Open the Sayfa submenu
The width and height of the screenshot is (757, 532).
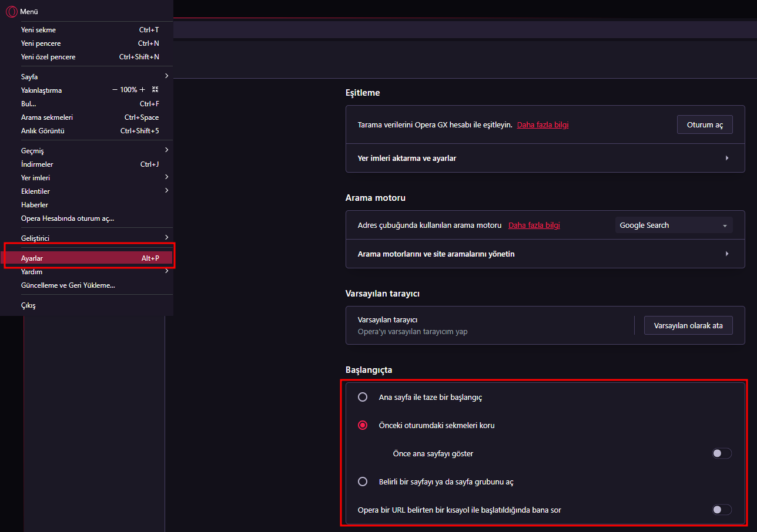(86, 76)
